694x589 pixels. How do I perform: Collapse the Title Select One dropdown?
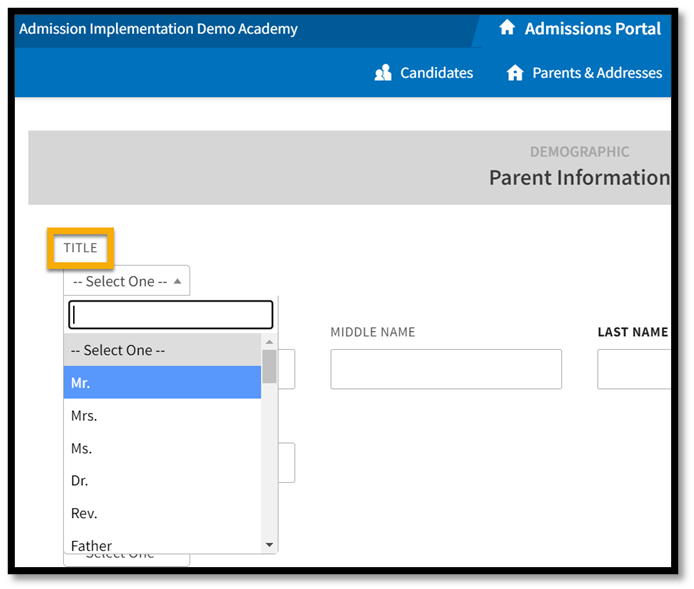pos(127,281)
